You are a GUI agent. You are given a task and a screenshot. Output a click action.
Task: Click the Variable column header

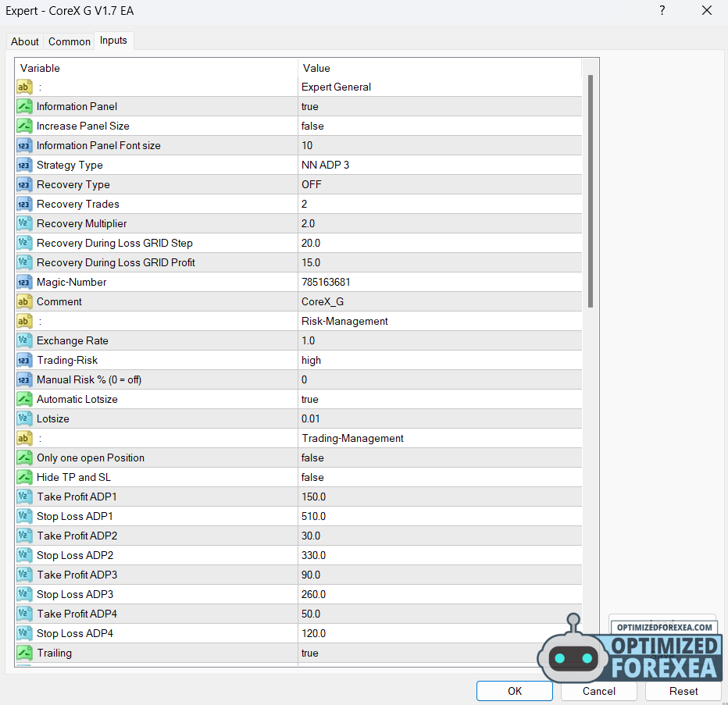pyautogui.click(x=156, y=68)
